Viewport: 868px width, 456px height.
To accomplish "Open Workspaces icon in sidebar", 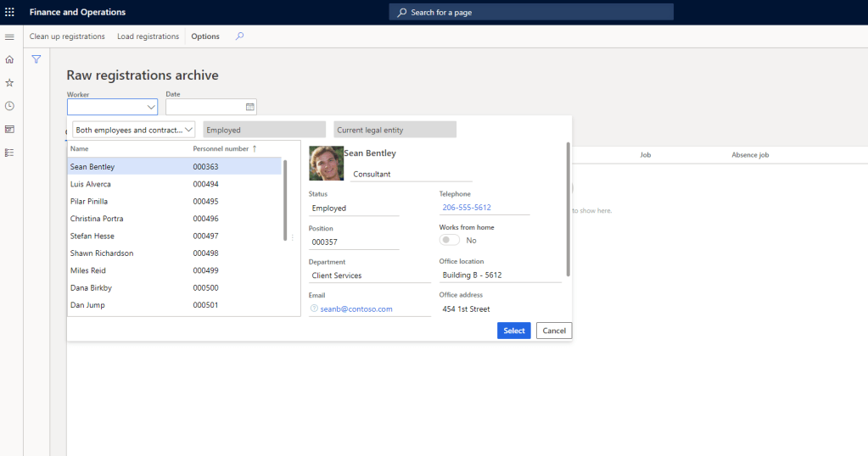I will tap(9, 129).
